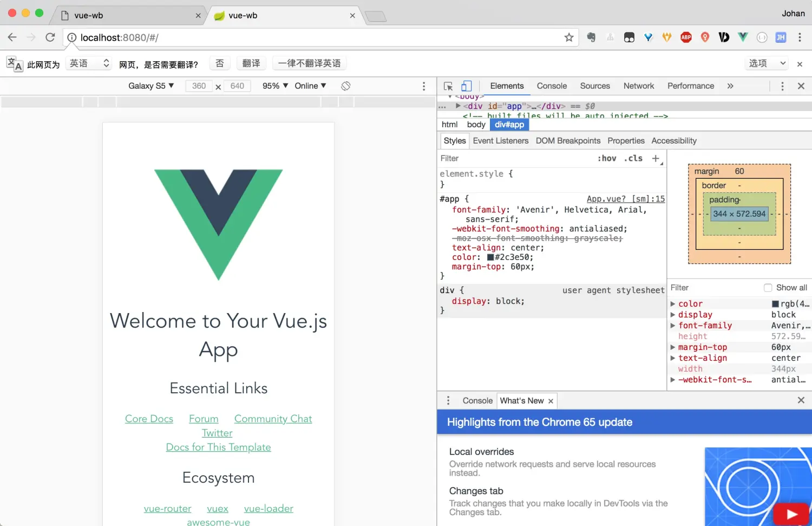Open the App.vue source link
Screen dimensions: 812x526
pos(626,199)
